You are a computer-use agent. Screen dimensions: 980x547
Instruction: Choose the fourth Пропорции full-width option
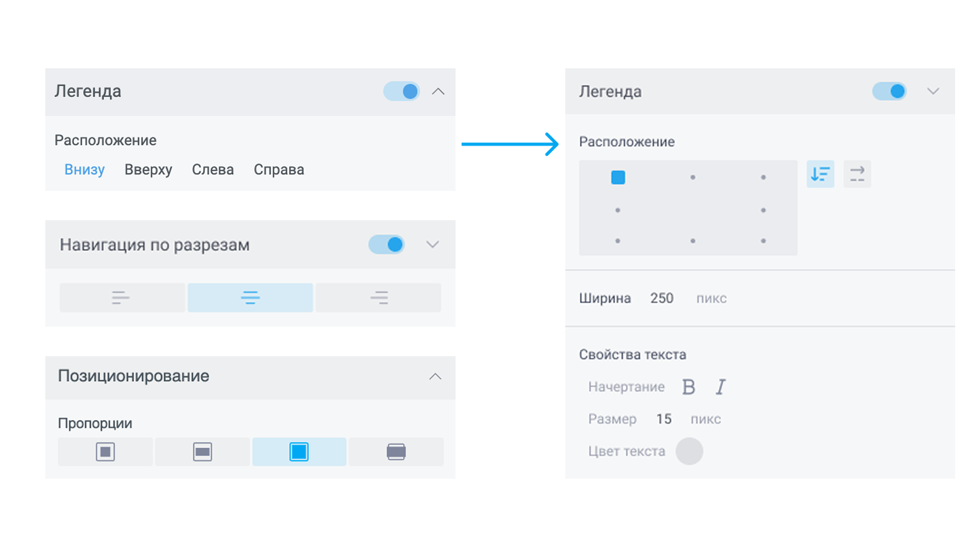click(x=396, y=452)
